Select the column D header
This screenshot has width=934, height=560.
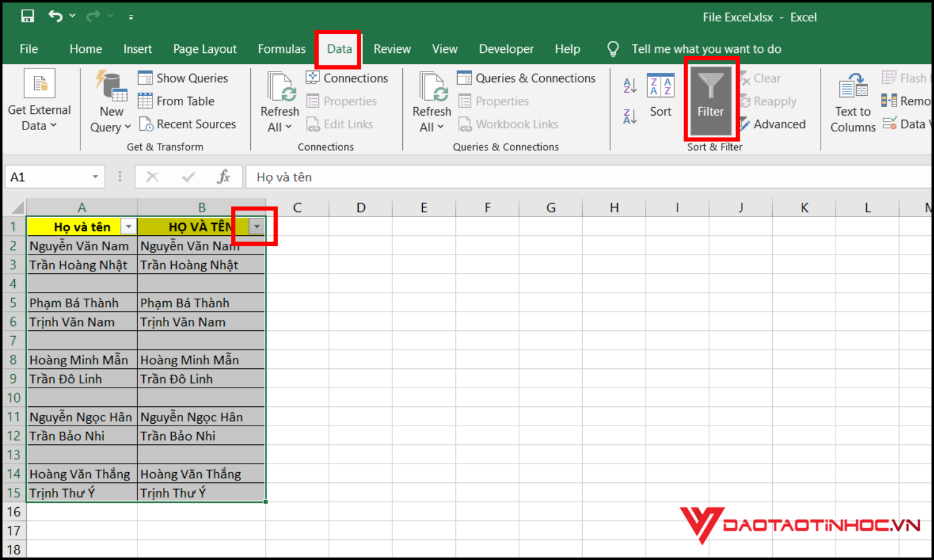(361, 207)
